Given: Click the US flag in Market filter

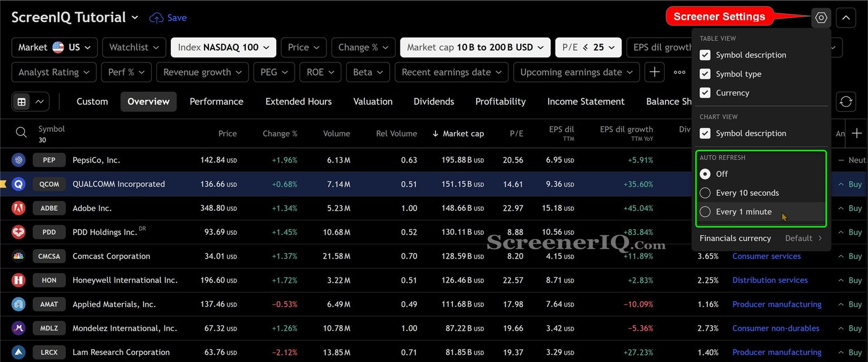Looking at the screenshot, I should pos(58,47).
